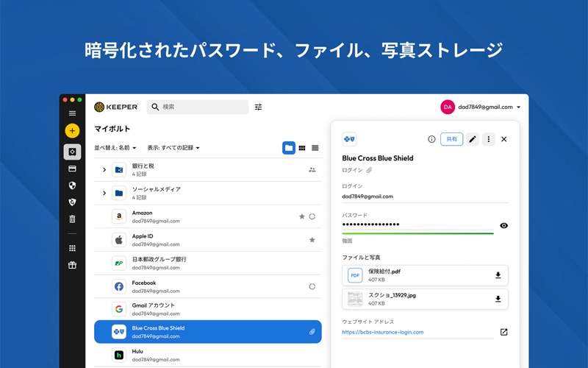Click the Hulu logo icon
Image resolution: width=588 pixels, height=368 pixels.
pos(119,355)
